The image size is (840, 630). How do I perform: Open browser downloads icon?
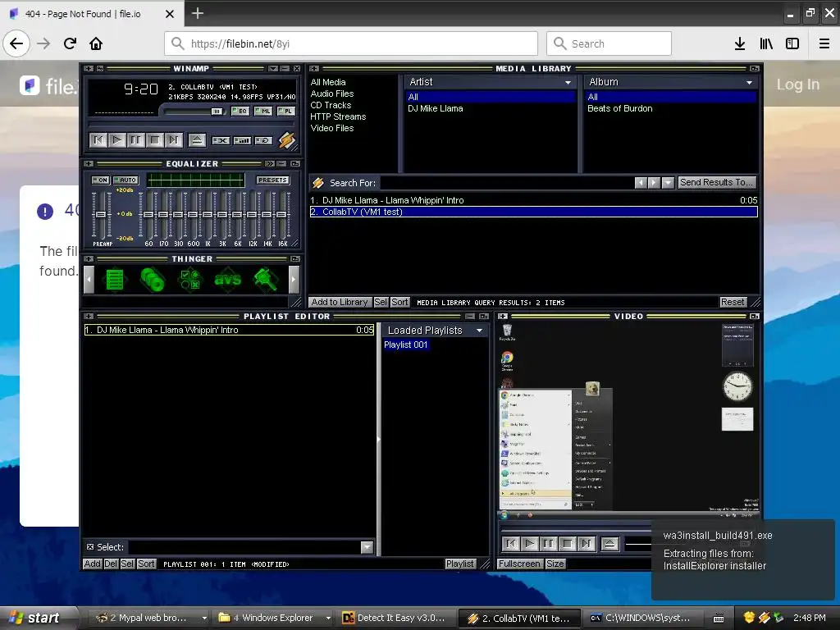[x=740, y=43]
